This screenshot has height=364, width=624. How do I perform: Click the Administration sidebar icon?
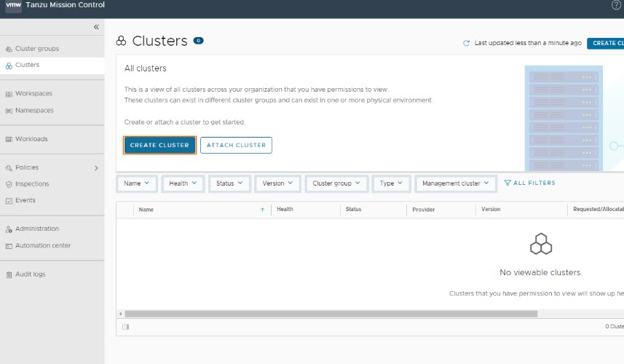(x=9, y=229)
